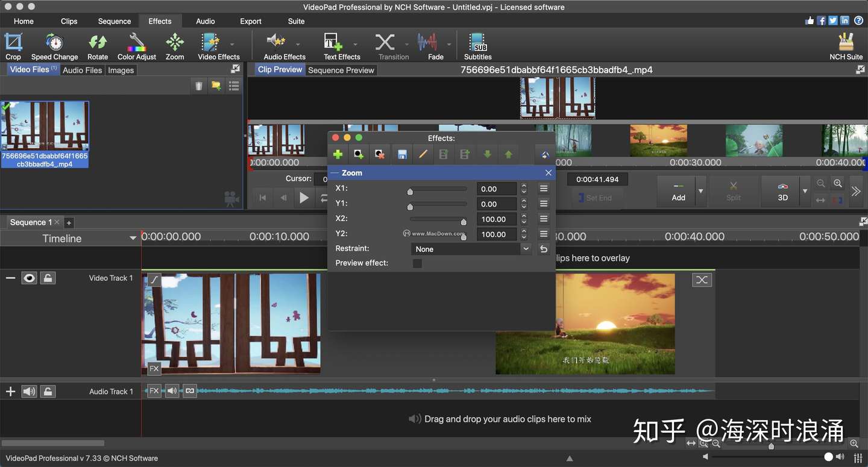This screenshot has height=467, width=868.
Task: Click the link icon on the audio clip
Action: point(190,391)
